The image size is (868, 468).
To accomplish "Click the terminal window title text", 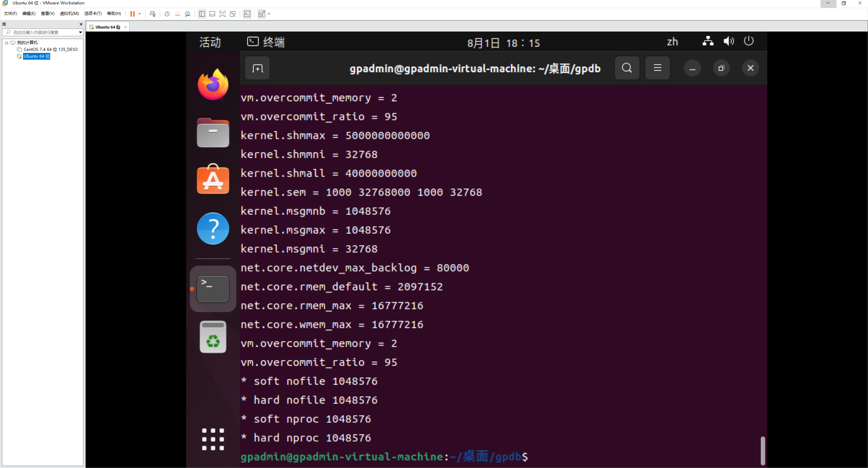I will (x=475, y=69).
